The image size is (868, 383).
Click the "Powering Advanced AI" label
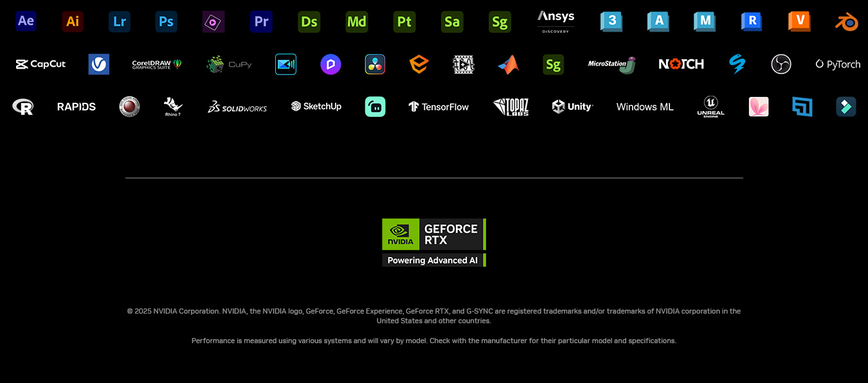pos(434,260)
